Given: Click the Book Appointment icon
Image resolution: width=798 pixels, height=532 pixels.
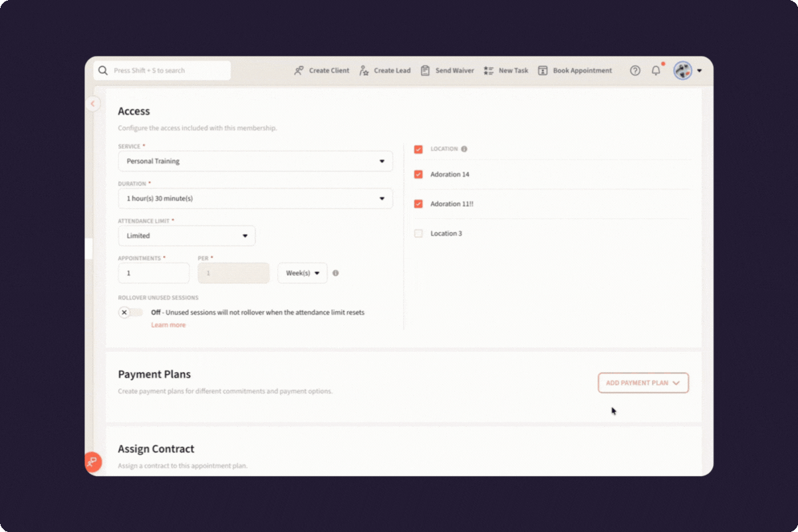Looking at the screenshot, I should coord(543,70).
